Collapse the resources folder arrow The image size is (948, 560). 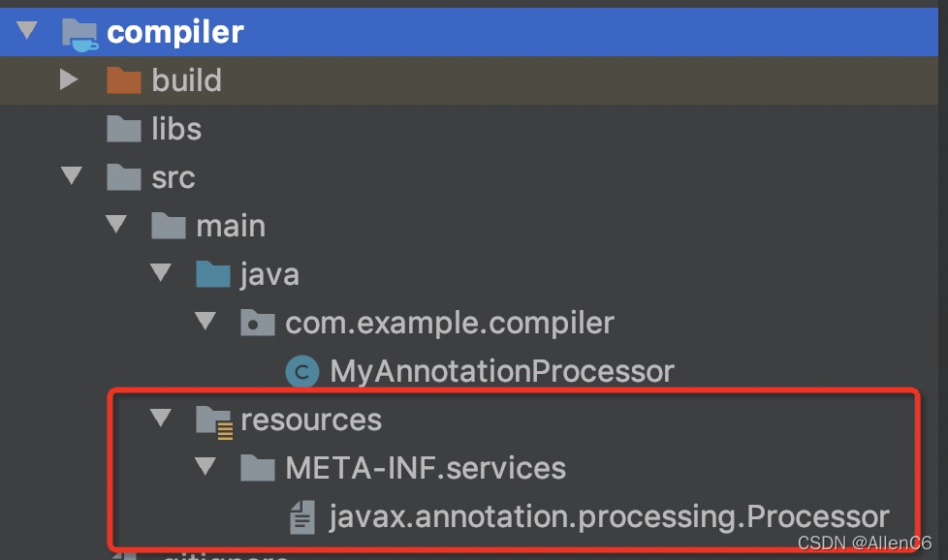[161, 418]
